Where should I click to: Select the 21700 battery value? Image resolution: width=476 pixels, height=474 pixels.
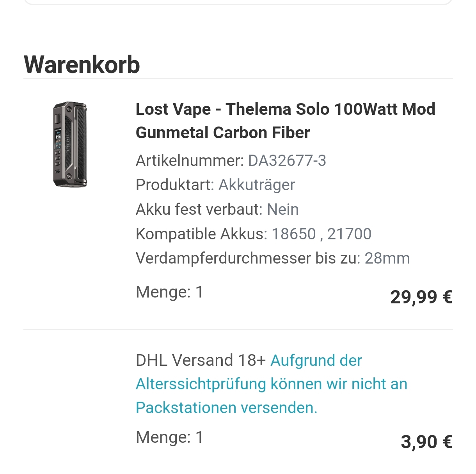[x=349, y=234]
